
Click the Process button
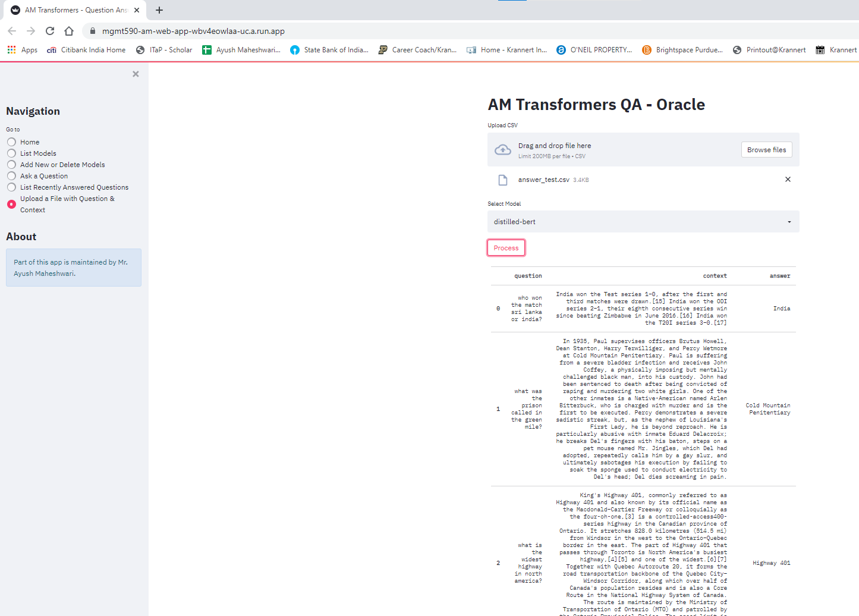[x=506, y=247]
